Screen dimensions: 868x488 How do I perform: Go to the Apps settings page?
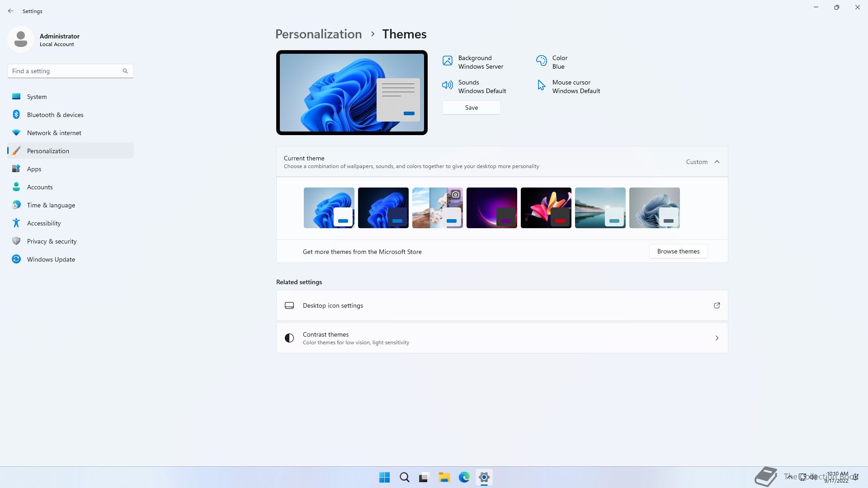71,169
